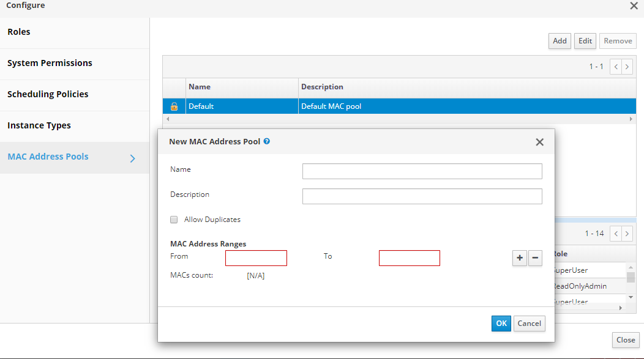The image size is (644, 359).
Task: Go to previous page of permissions list
Action: pyautogui.click(x=615, y=234)
